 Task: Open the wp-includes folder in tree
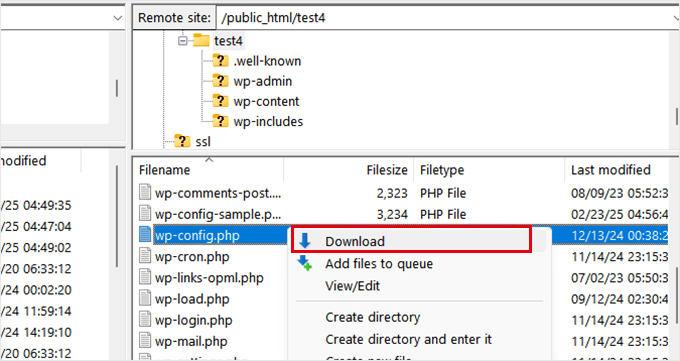[x=268, y=121]
